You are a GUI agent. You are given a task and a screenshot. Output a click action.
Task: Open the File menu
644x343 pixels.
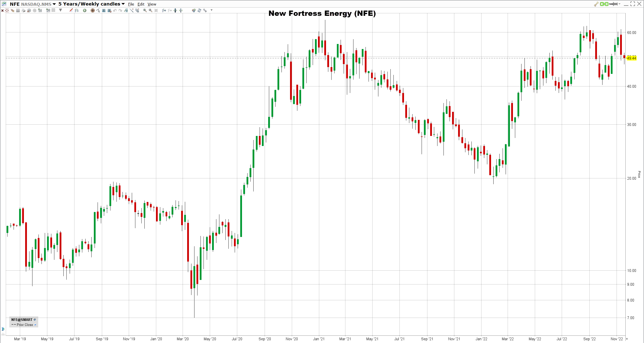[131, 4]
